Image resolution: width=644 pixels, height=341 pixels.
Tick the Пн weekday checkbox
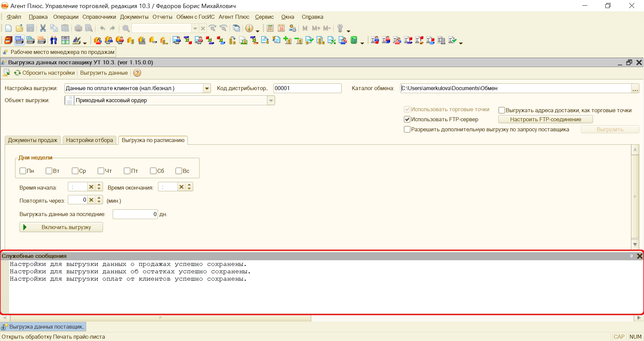(23, 171)
